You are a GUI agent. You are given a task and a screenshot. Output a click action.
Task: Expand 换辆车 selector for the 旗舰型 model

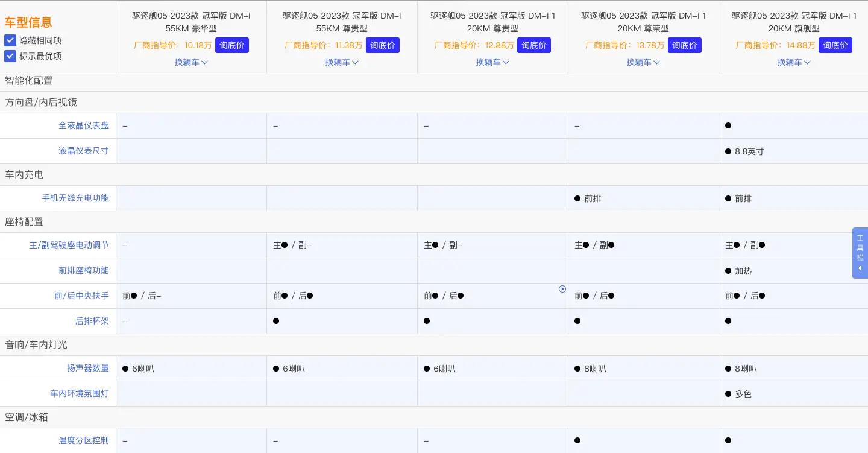coord(794,62)
